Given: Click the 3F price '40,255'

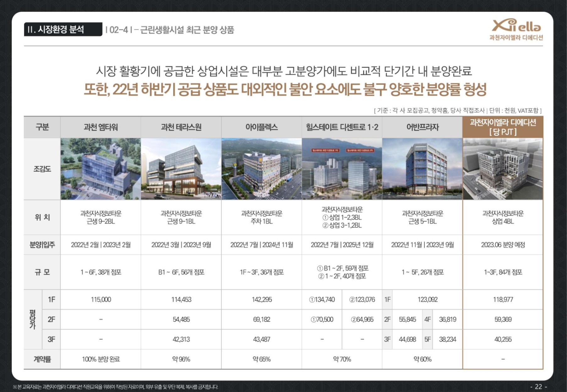Looking at the screenshot, I should click(x=503, y=339).
